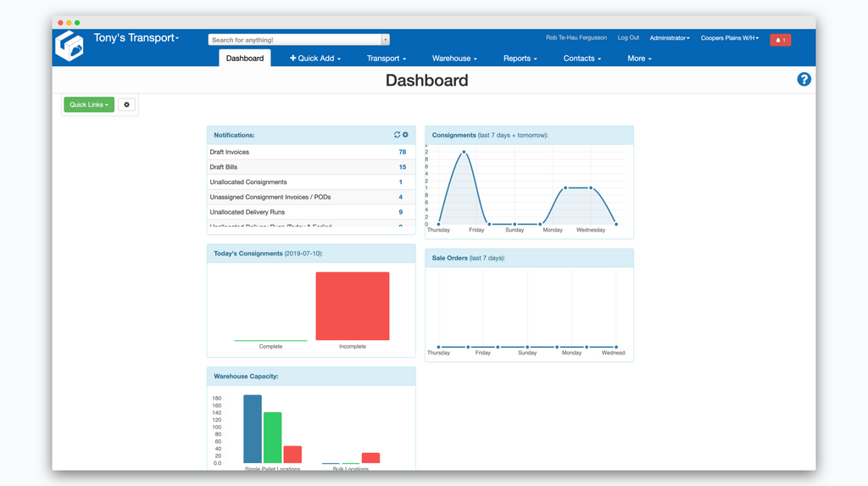Open the Administrator role dropdown

[x=669, y=38]
